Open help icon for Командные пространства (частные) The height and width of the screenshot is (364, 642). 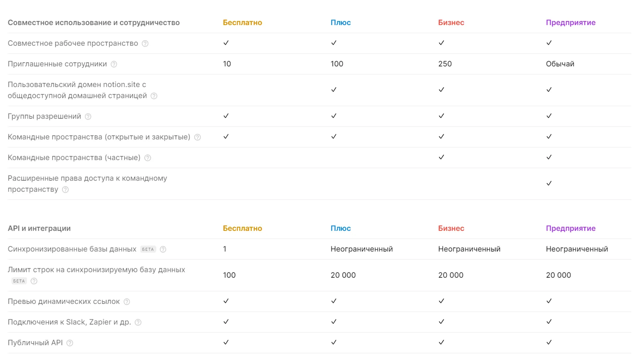[x=148, y=158]
